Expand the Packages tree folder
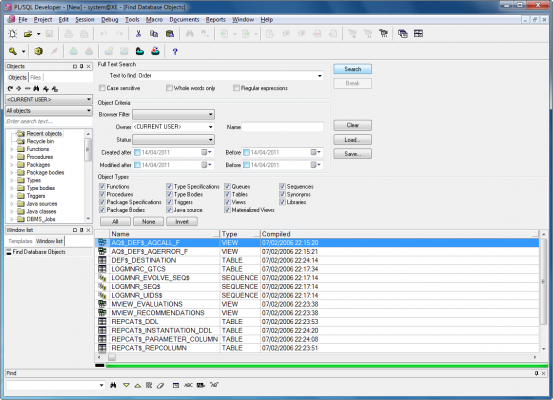Image resolution: width=553 pixels, height=400 pixels. tap(11, 165)
